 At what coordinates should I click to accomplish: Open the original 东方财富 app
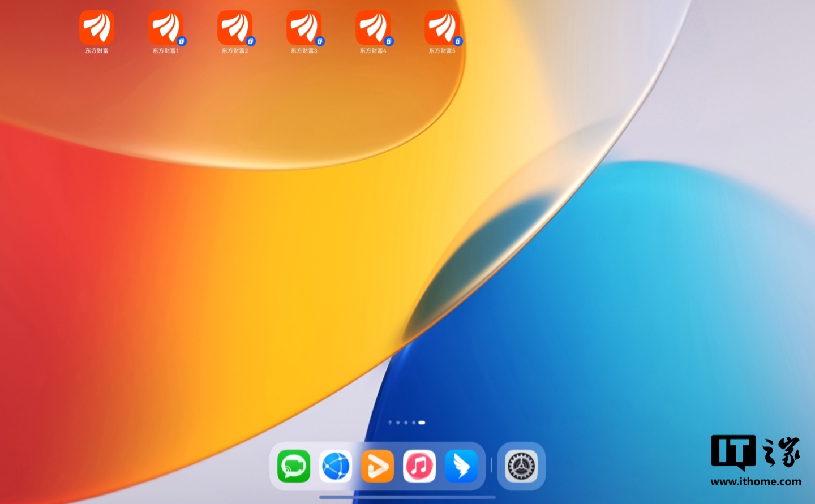[97, 28]
